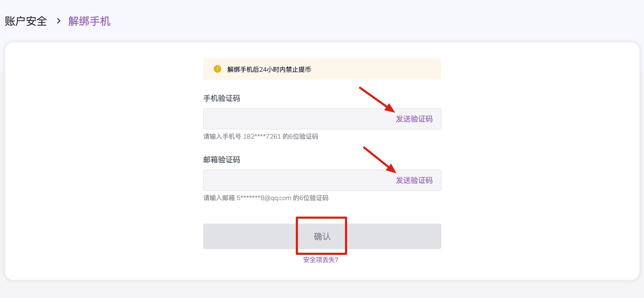
Task: Click the 请输入手机号 hint text
Action: point(222,137)
